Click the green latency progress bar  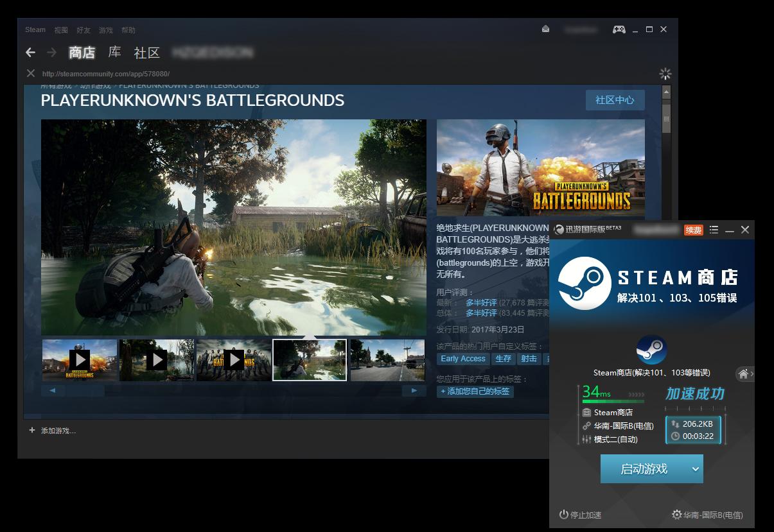pos(613,402)
